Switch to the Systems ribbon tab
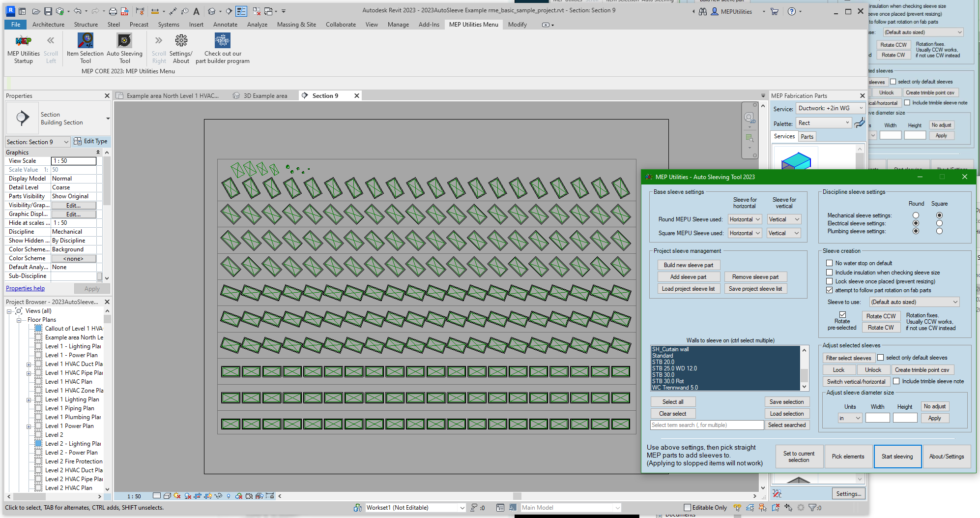The image size is (980, 518). (x=169, y=25)
